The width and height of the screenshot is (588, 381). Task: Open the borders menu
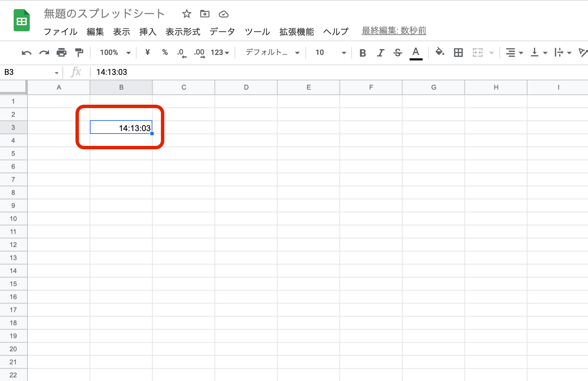click(x=458, y=53)
